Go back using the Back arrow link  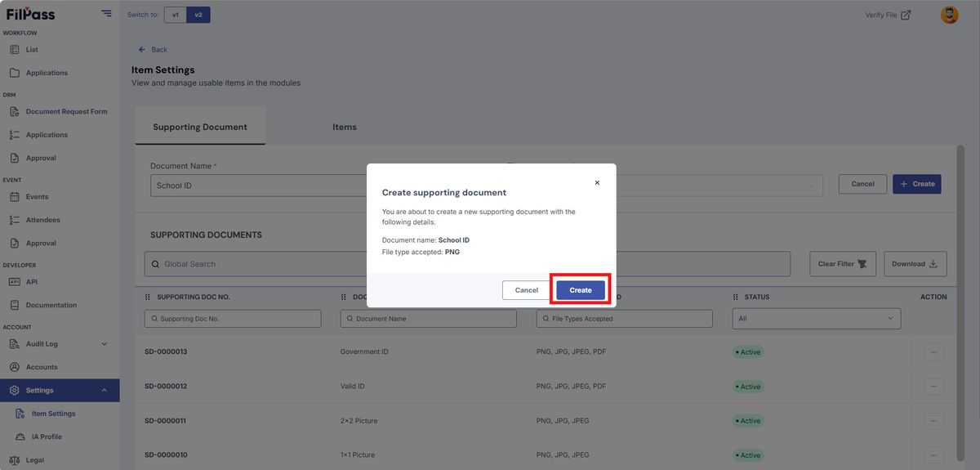153,50
